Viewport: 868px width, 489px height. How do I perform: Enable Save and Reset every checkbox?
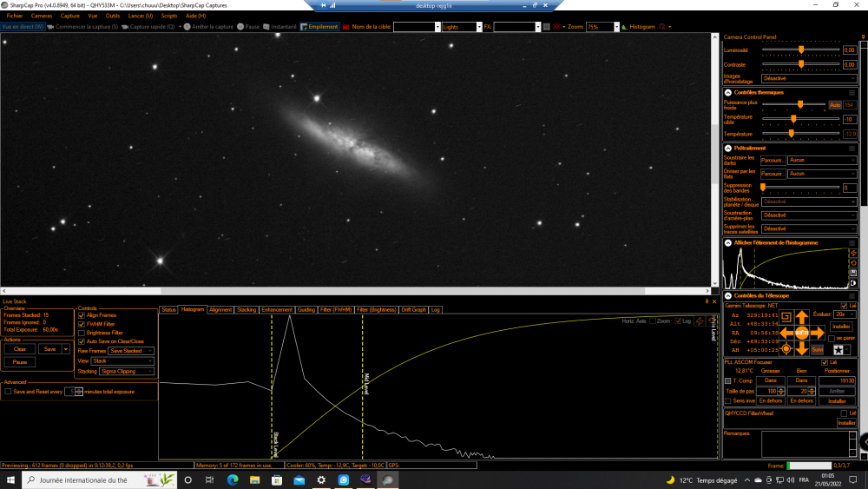click(8, 392)
